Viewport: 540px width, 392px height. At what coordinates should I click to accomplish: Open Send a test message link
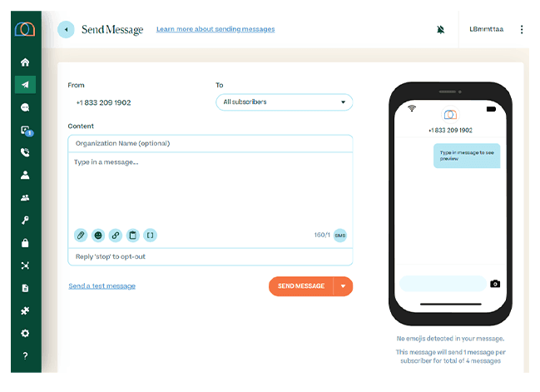(x=102, y=286)
